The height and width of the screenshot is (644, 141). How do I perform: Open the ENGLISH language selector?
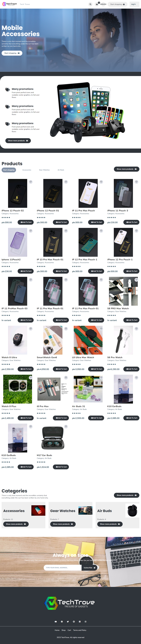click(103, 4)
